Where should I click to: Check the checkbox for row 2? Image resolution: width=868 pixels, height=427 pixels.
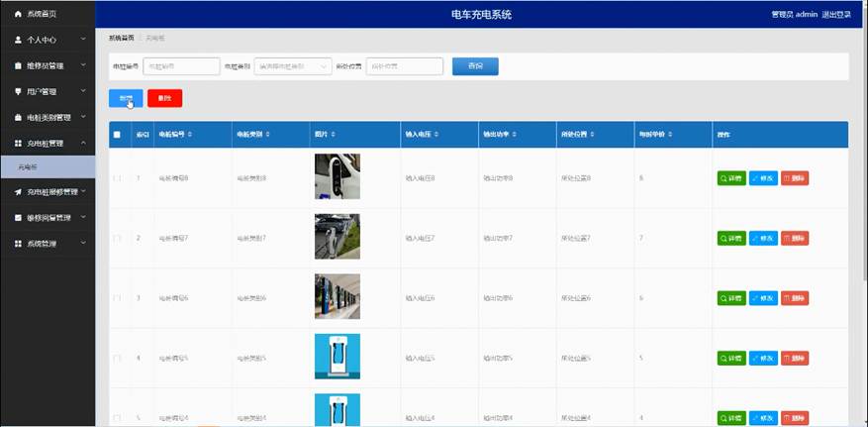coord(117,238)
